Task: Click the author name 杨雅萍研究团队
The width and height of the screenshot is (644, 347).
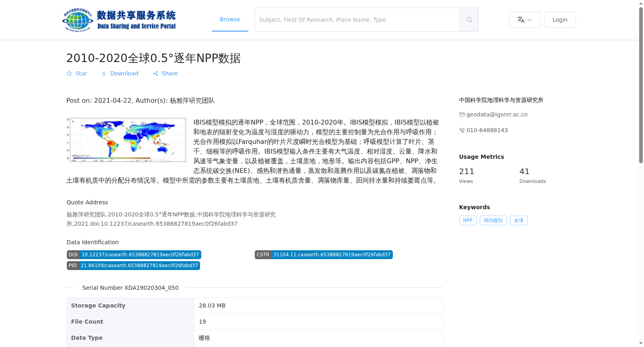Action: (192, 100)
